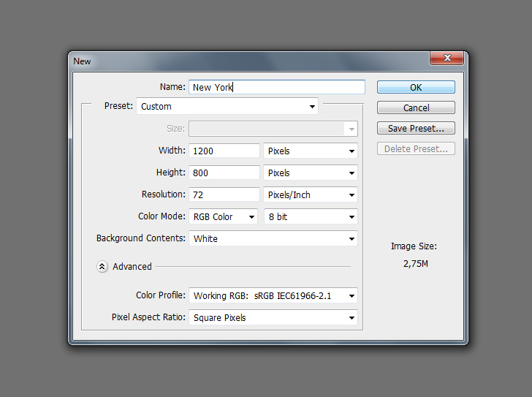Viewport: 532px width, 397px height.
Task: Expand the Pixels/Inch resolution unit dropdown
Action: tap(310, 195)
